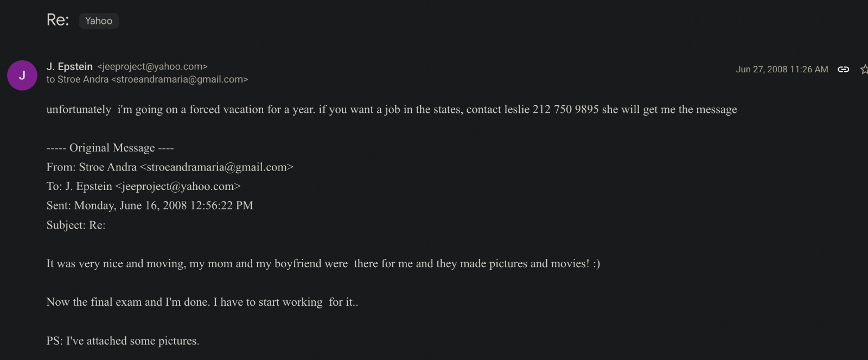Click the copy link chain icon

click(843, 70)
